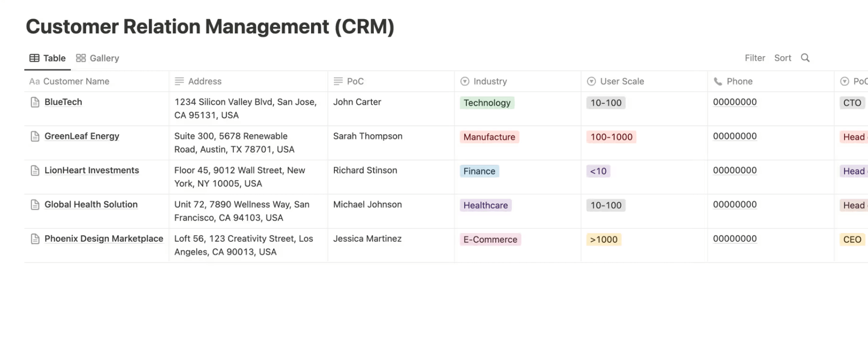868x348 pixels.
Task: Click the Aa icon in Customer Name header
Action: (33, 81)
